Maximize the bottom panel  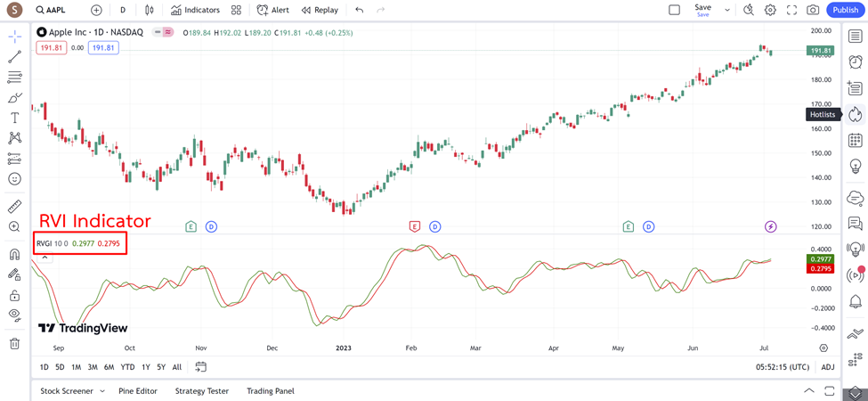[829, 390]
